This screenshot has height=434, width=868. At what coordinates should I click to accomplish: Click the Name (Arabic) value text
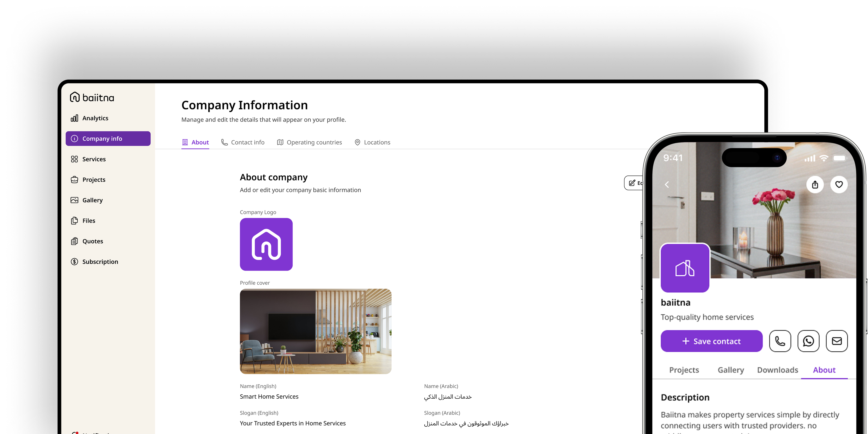point(448,397)
